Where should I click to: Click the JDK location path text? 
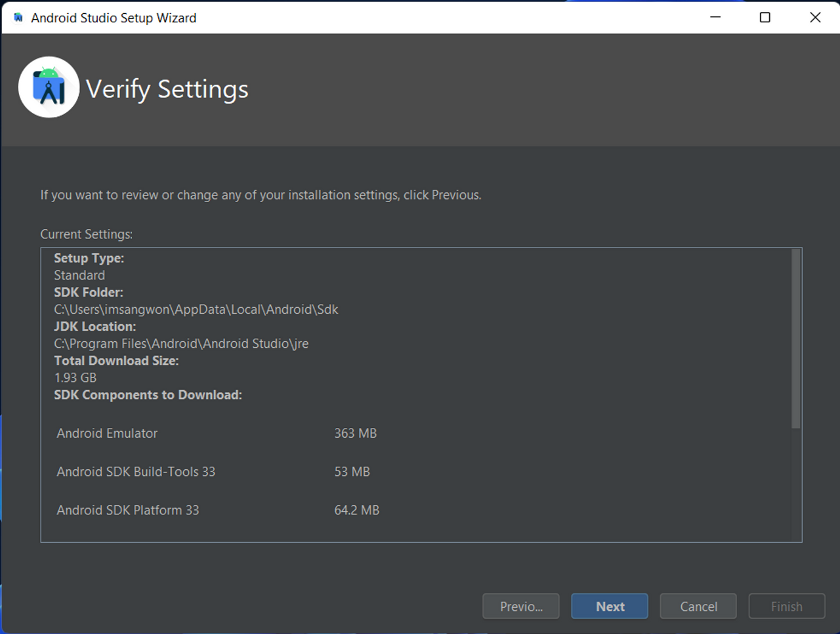[x=181, y=343]
